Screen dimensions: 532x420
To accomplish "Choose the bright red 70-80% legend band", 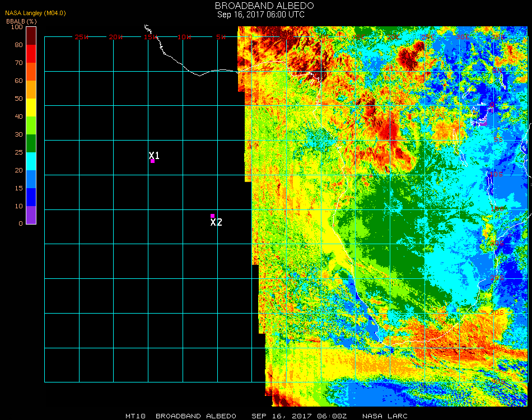I will coord(31,54).
